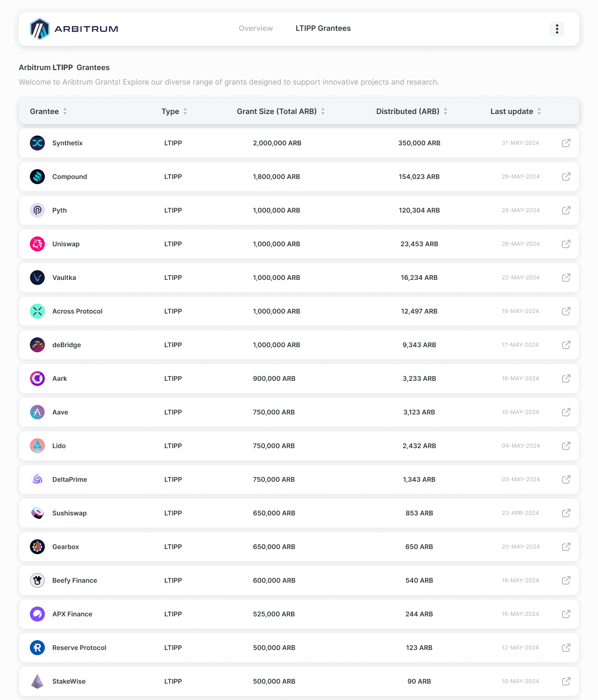Click the deBridge logo icon
Screen dimensions: 598x700
[37, 345]
